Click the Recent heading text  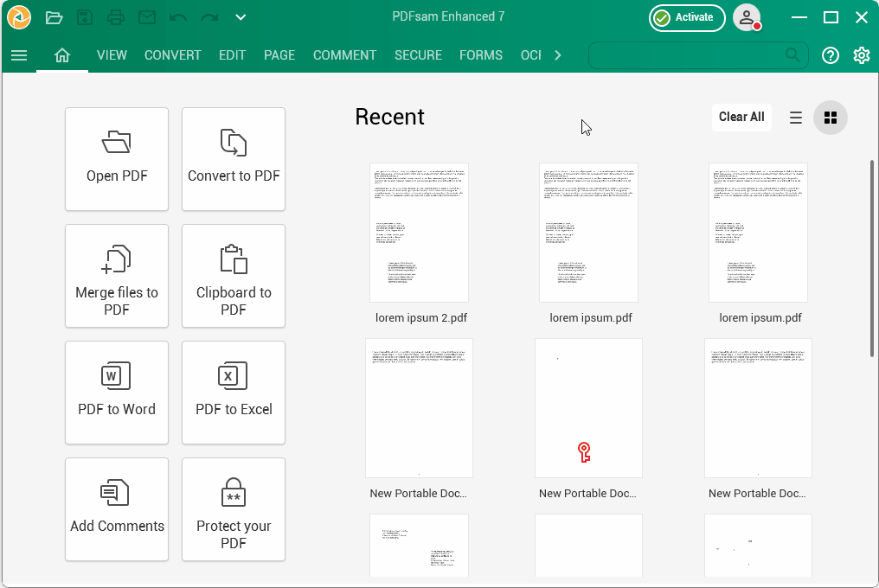click(389, 117)
